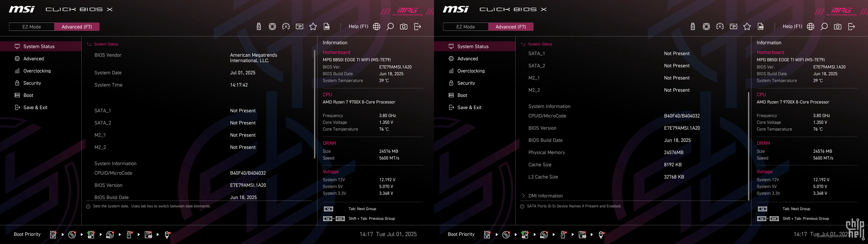
Task: Select network boot device in left window
Action: pyautogui.click(x=167, y=235)
